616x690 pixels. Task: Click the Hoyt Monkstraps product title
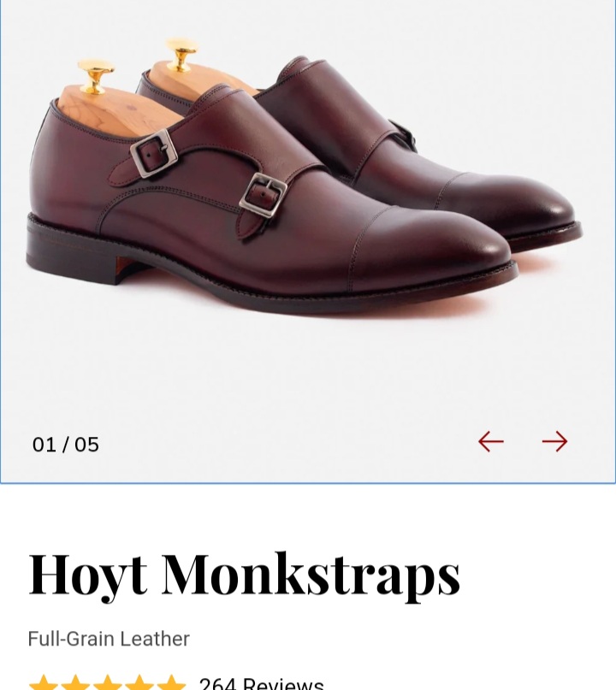245,576
